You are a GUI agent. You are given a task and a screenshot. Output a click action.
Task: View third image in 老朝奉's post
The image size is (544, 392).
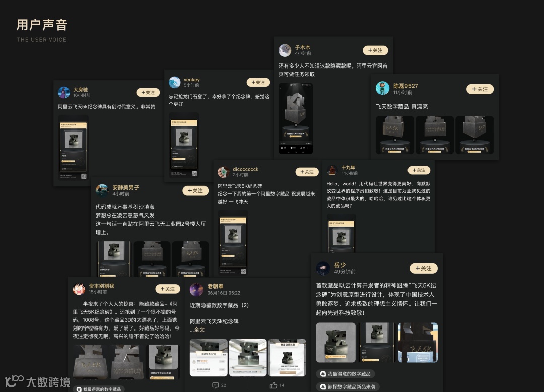coord(287,358)
